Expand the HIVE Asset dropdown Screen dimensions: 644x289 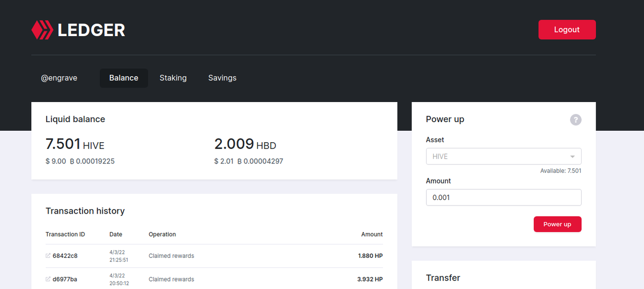pyautogui.click(x=504, y=156)
